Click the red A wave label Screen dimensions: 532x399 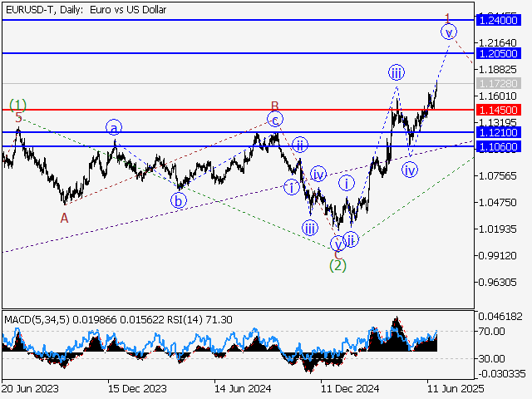click(64, 218)
